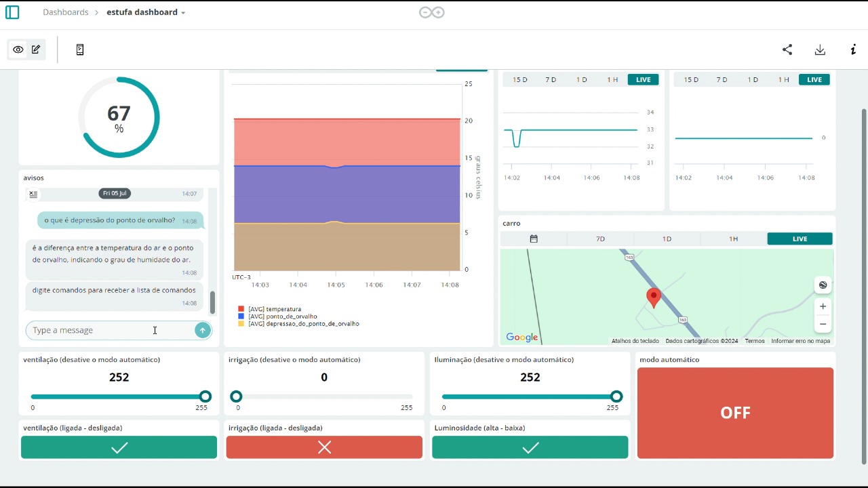Select 15 D on first line chart

click(x=520, y=80)
